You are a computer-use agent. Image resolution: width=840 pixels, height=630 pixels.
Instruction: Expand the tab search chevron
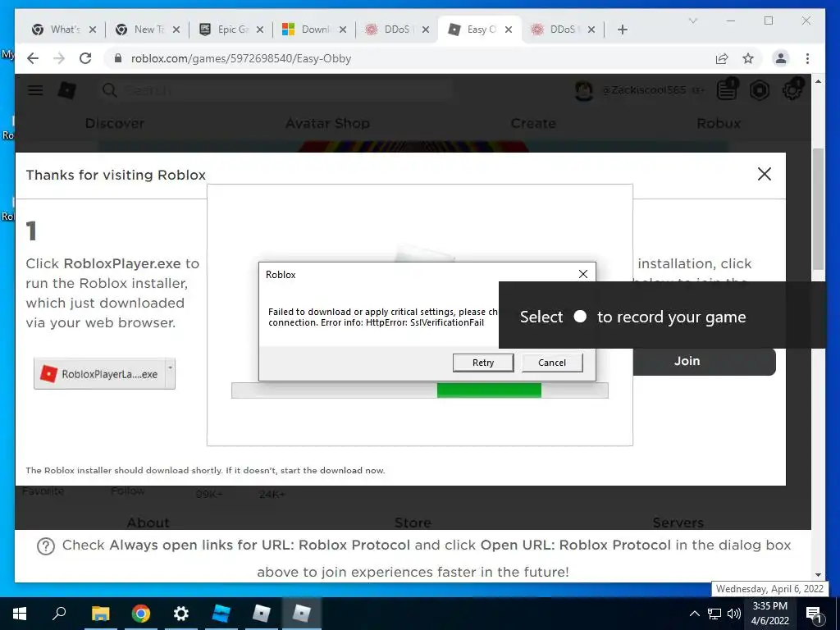692,21
